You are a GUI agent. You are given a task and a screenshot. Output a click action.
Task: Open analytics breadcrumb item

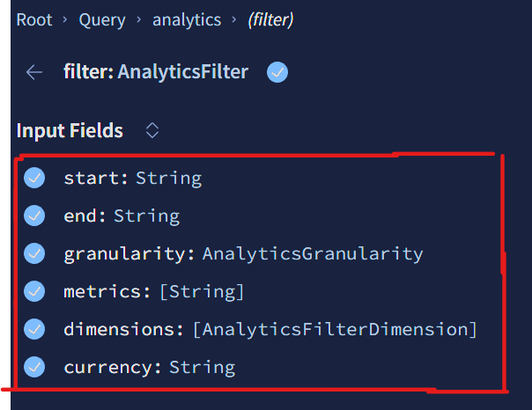[x=187, y=19]
